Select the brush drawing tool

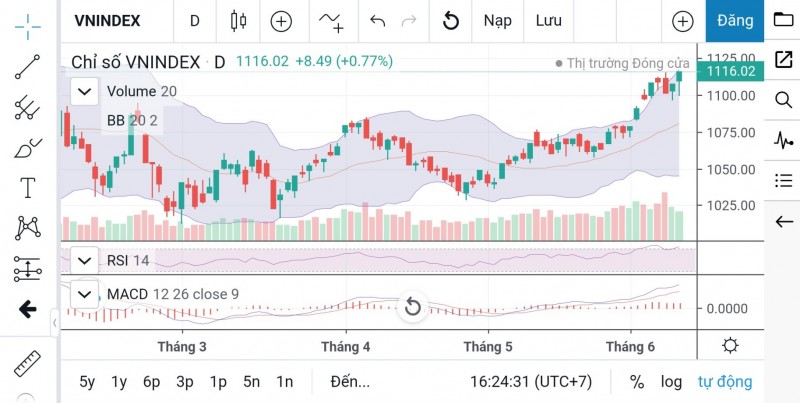click(28, 148)
